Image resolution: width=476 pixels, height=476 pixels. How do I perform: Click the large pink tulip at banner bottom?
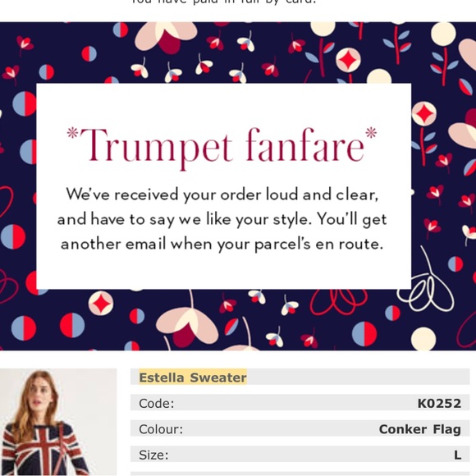coord(187,327)
